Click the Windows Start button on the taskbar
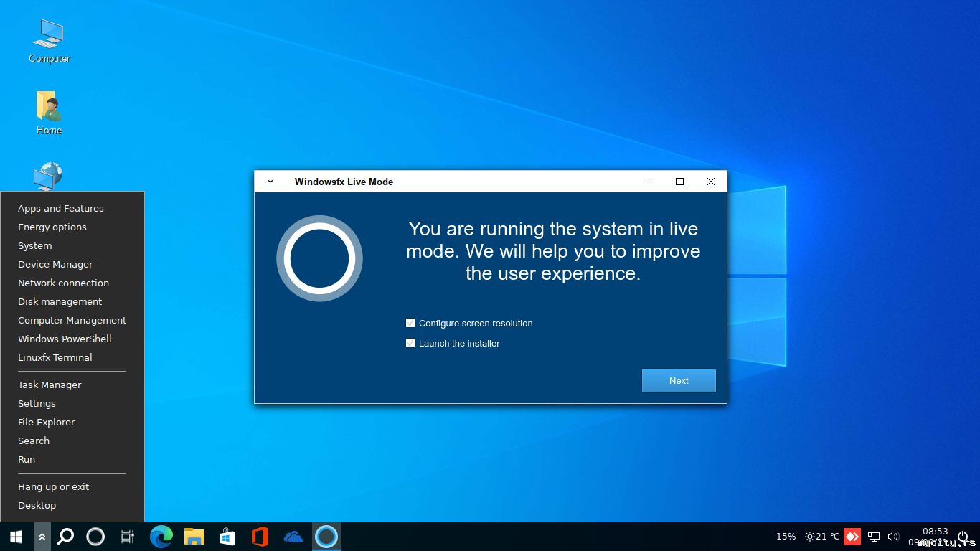980x551 pixels. [x=16, y=537]
